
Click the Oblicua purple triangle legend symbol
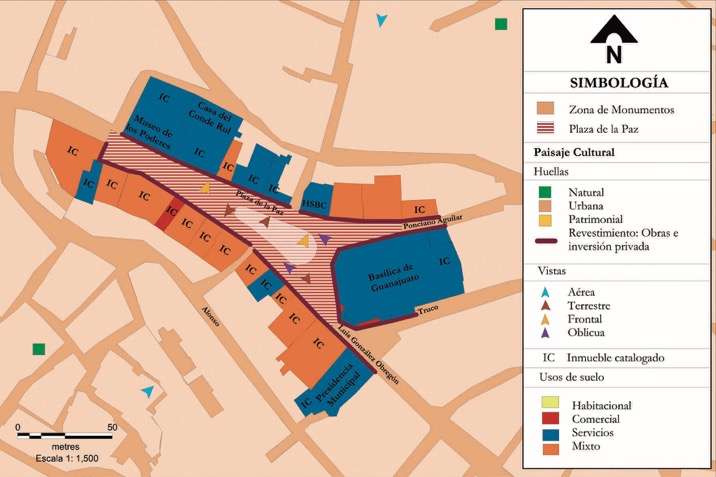(544, 332)
